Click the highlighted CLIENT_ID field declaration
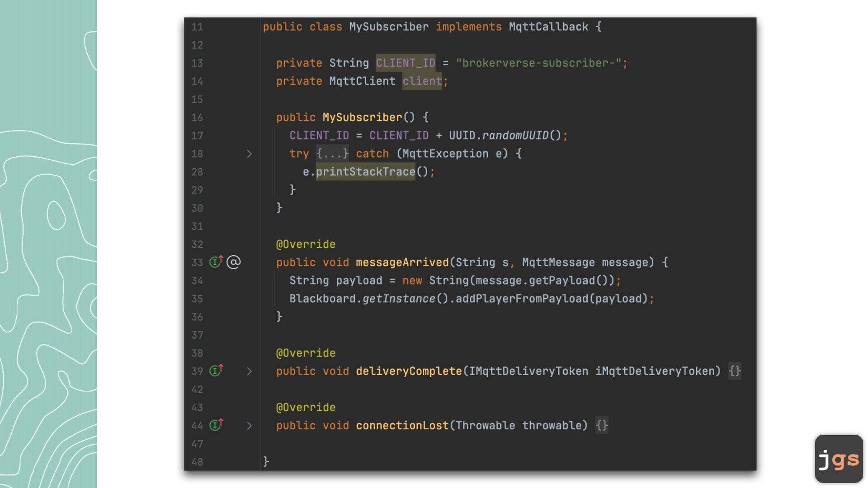868x488 pixels. [405, 63]
